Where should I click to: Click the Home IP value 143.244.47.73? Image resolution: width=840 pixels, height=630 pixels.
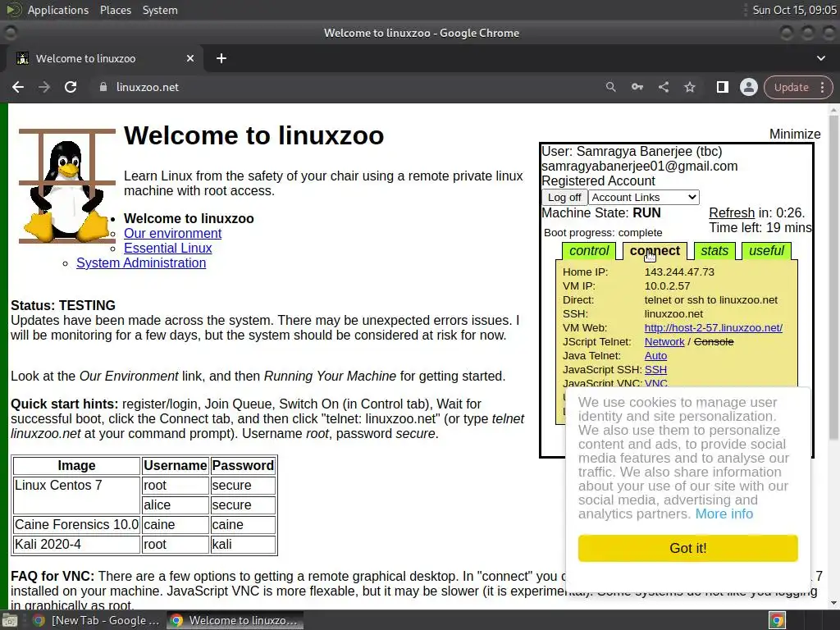(x=679, y=272)
